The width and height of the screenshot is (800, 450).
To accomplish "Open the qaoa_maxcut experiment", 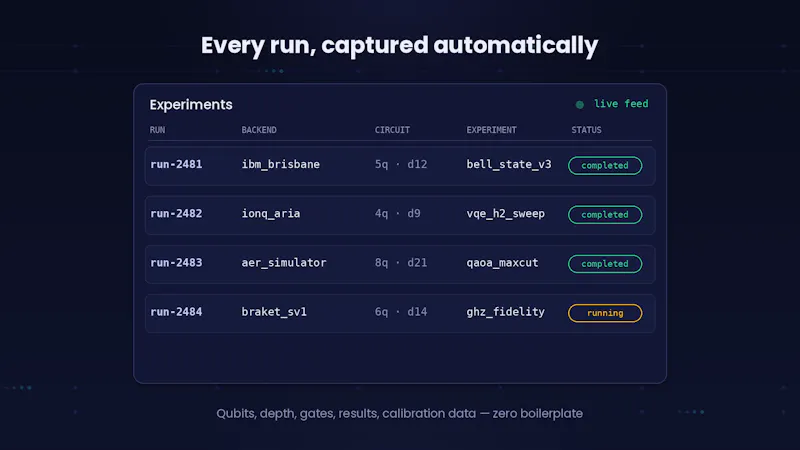I will [502, 263].
